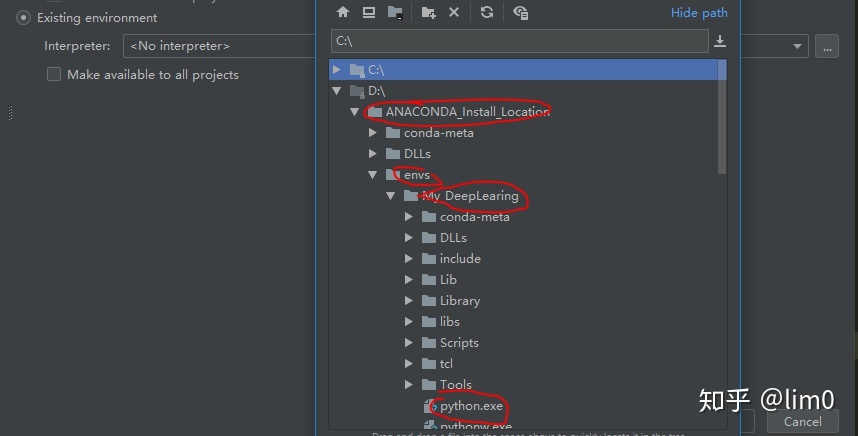This screenshot has height=436, width=858.
Task: Select the top-level DLLs folder
Action: click(417, 154)
